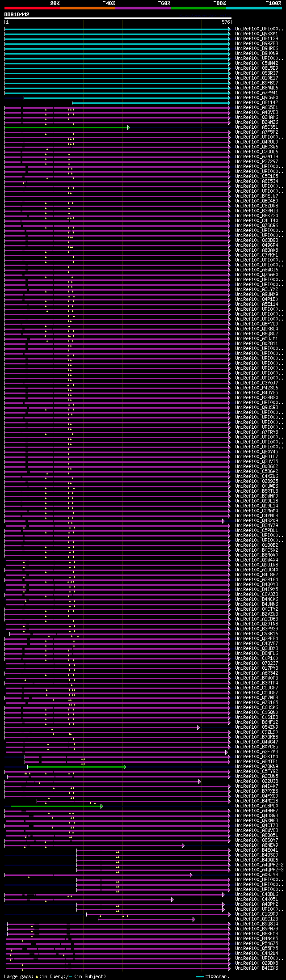Select the UniRef100_Q49GP4 label
Screen dimensions: 286x980
pyautogui.click(x=257, y=245)
